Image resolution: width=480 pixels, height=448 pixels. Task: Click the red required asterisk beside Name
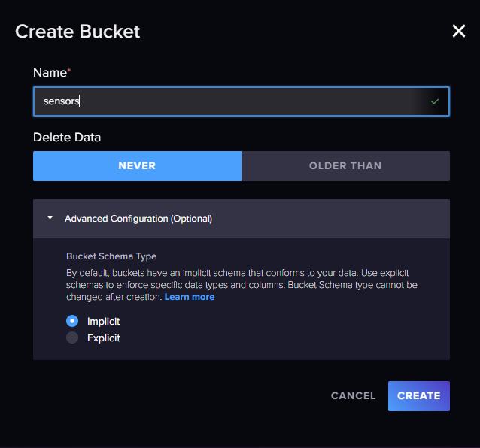point(69,70)
